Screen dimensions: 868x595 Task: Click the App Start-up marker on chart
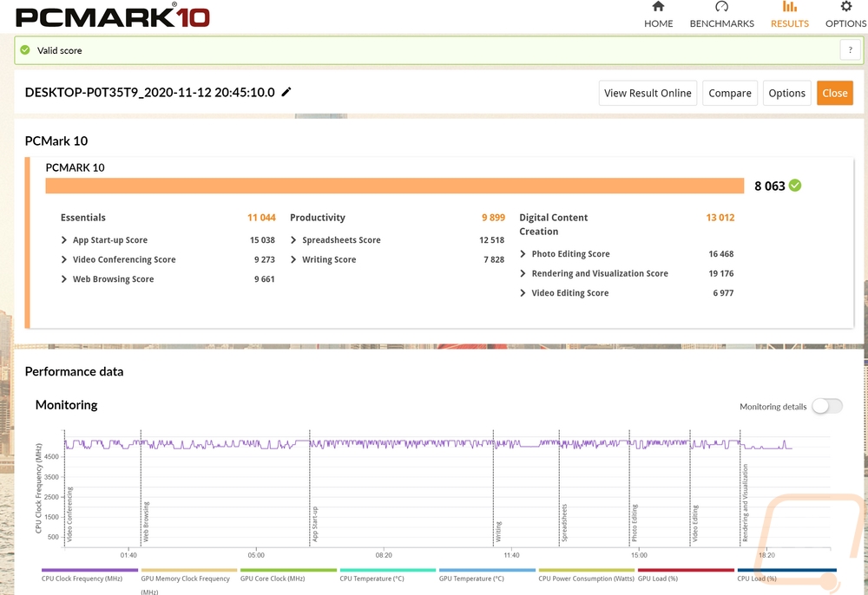[x=314, y=524]
